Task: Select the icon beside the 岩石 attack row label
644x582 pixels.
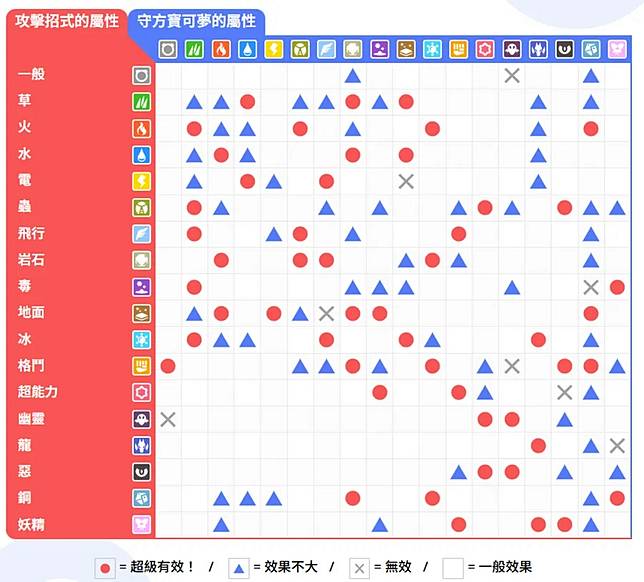Action: [x=141, y=260]
